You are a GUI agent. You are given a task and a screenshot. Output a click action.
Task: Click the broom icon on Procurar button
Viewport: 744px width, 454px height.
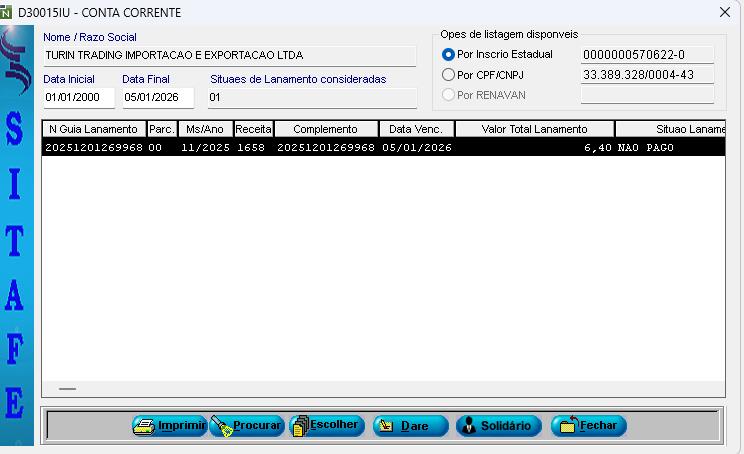pyautogui.click(x=221, y=426)
